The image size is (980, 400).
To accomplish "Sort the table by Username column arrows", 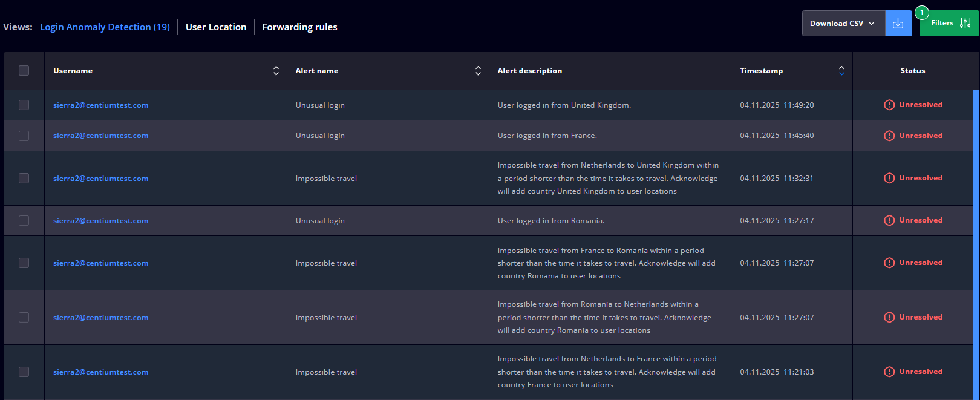I will (x=276, y=71).
